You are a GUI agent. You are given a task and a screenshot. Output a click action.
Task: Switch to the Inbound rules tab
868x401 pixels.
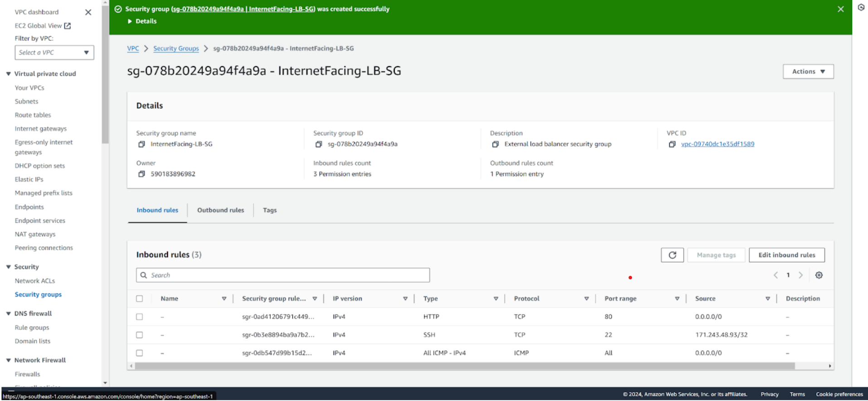(x=157, y=210)
